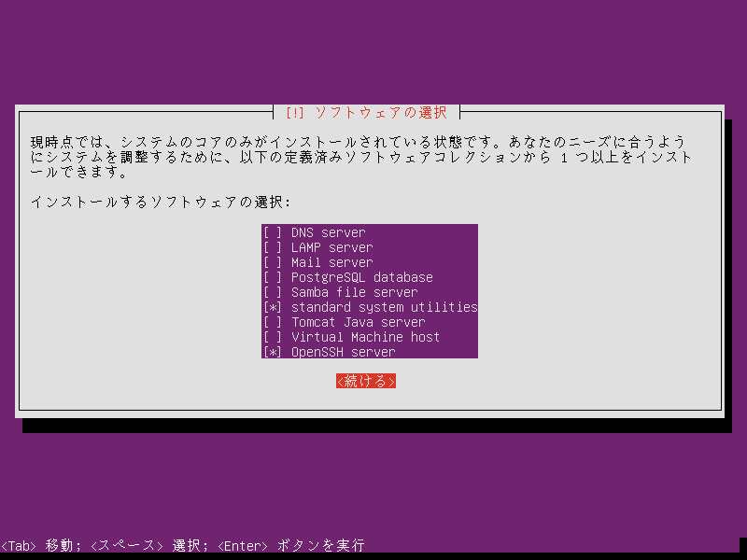Select the 'DNS server' label text
Viewport: 747px width, 560px height.
[x=329, y=232]
